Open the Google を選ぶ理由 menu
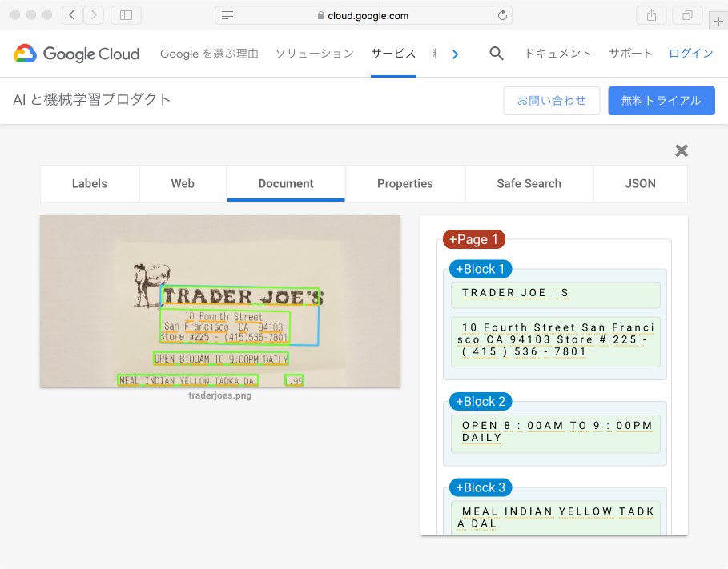The height and width of the screenshot is (569, 728). 209,54
